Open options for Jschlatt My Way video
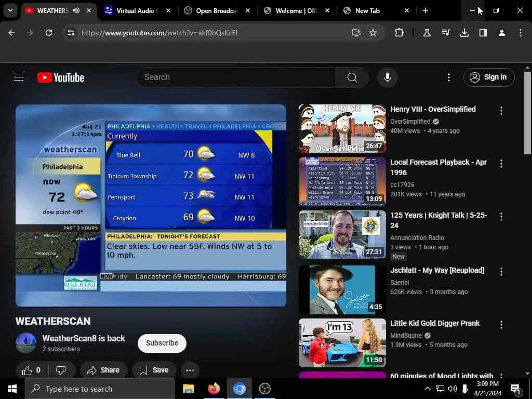The height and width of the screenshot is (399, 532). 501,272
